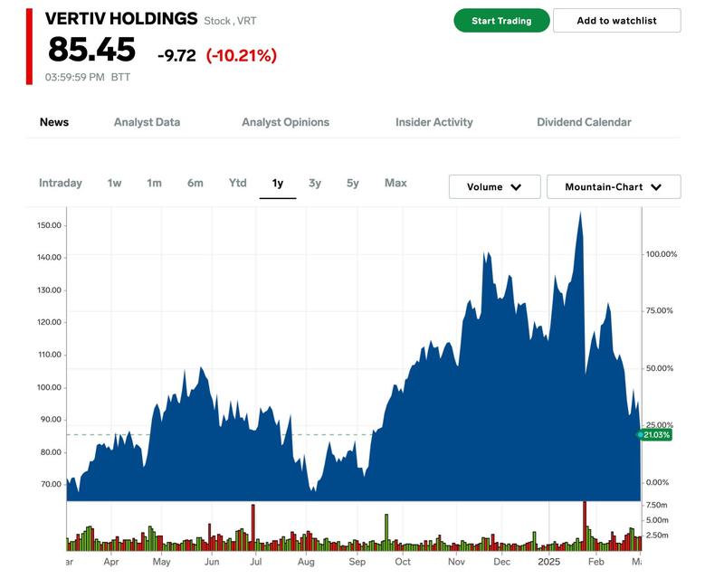The width and height of the screenshot is (724, 588).
Task: Click the green 21.03% price marker
Action: coord(656,435)
